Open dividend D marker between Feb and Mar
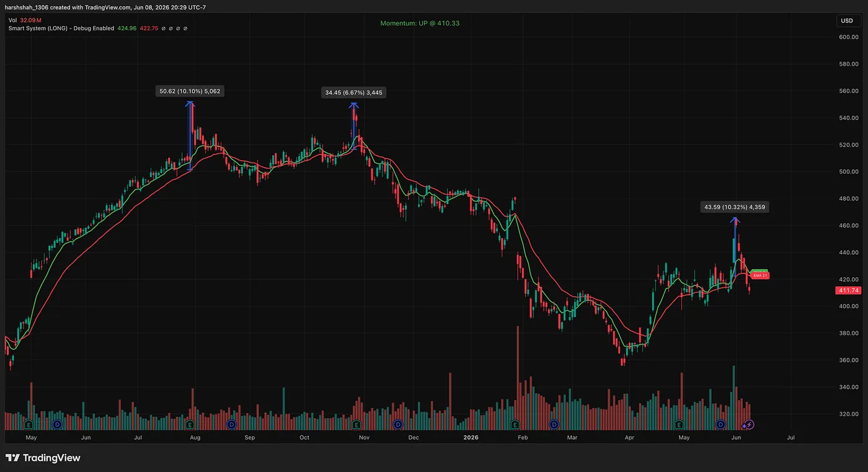The height and width of the screenshot is (472, 868). click(x=554, y=425)
